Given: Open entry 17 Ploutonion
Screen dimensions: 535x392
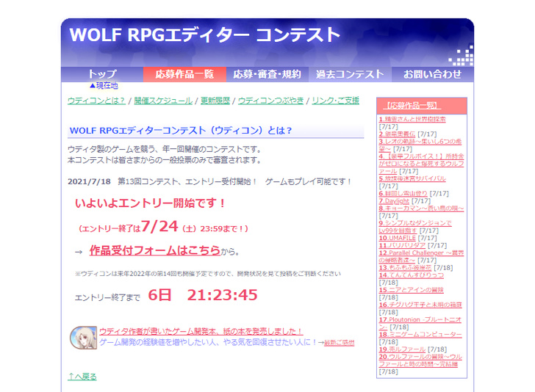Looking at the screenshot, I should tap(420, 323).
